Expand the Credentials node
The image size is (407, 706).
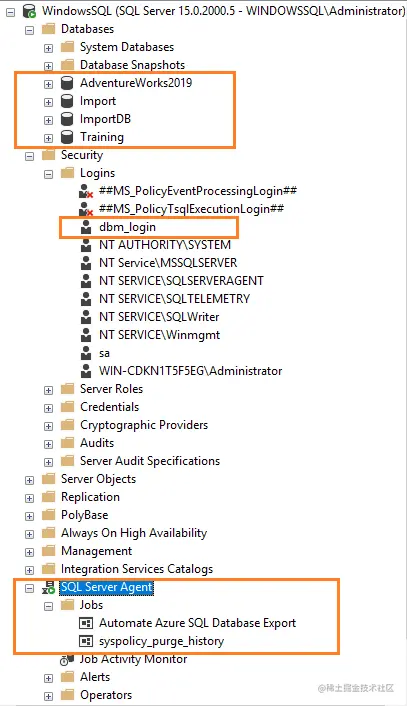coord(49,408)
